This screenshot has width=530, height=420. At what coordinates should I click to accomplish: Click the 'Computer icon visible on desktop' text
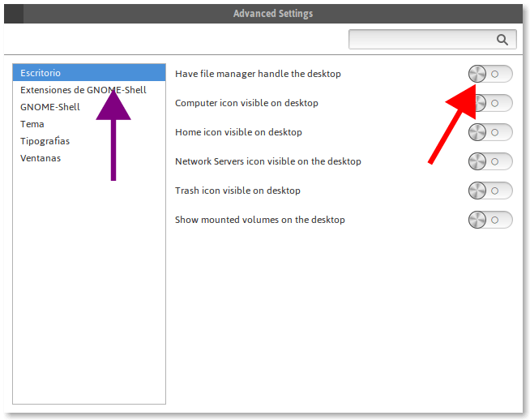tap(246, 103)
